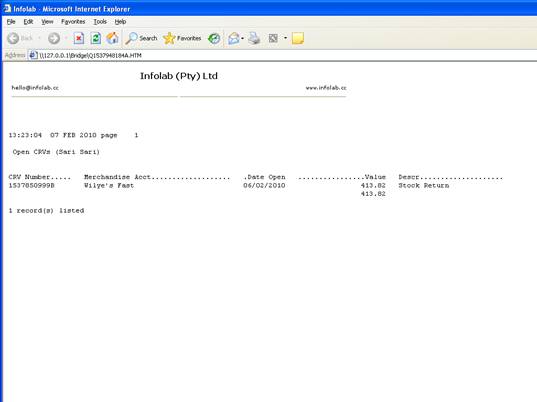
Task: Click the Internet Explorer title bar icon
Action: tap(7, 8)
